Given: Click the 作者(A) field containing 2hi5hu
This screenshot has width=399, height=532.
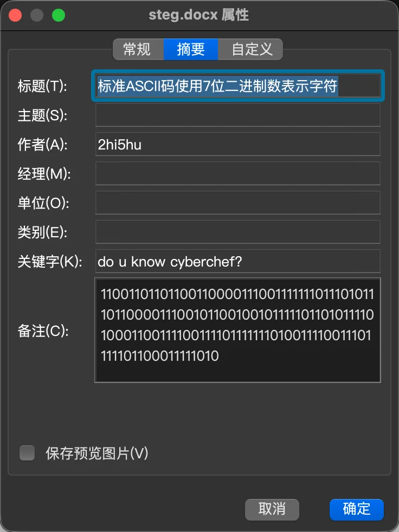Looking at the screenshot, I should pos(237,145).
